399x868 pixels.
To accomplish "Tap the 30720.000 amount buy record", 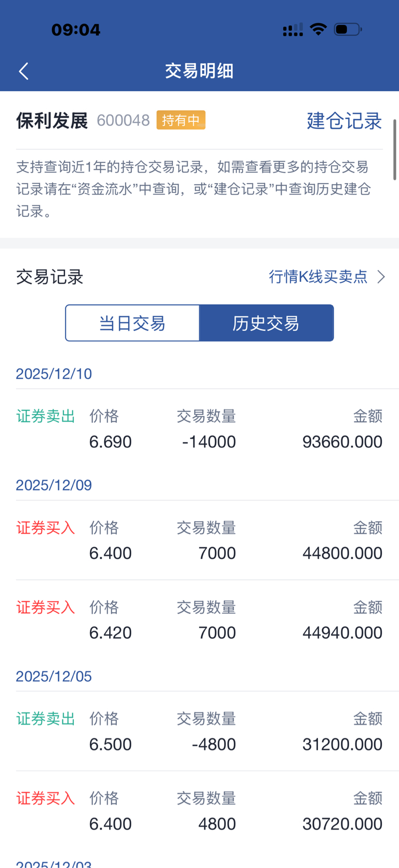I will point(199,811).
